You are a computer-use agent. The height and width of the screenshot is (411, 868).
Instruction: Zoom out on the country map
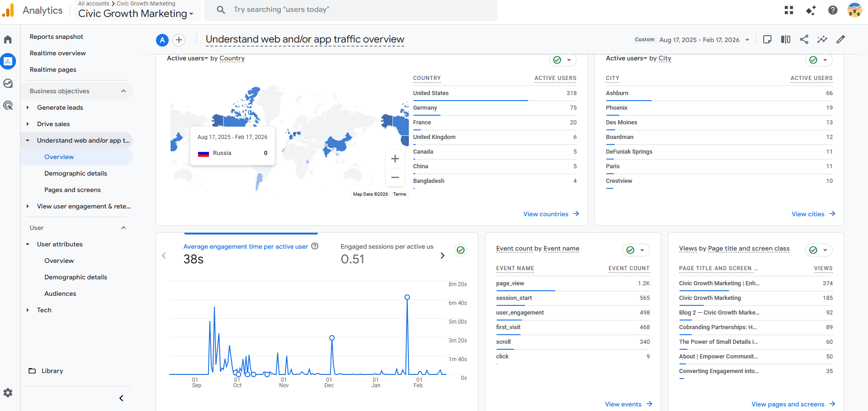click(395, 177)
